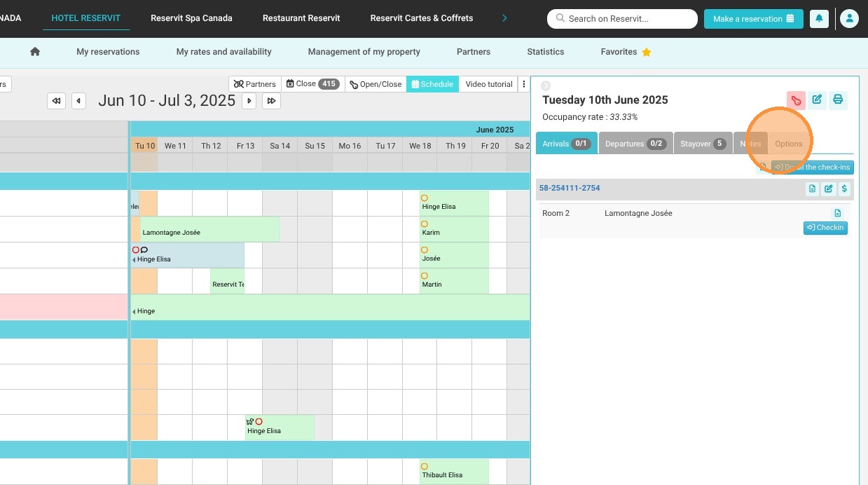
Task: Select the Hinge Elisa booking on We 18
Action: click(454, 203)
